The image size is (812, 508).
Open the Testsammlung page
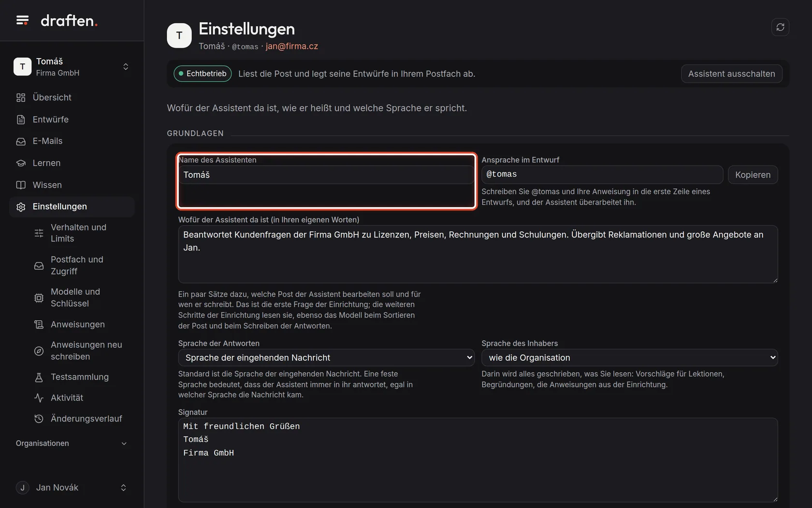click(x=81, y=377)
